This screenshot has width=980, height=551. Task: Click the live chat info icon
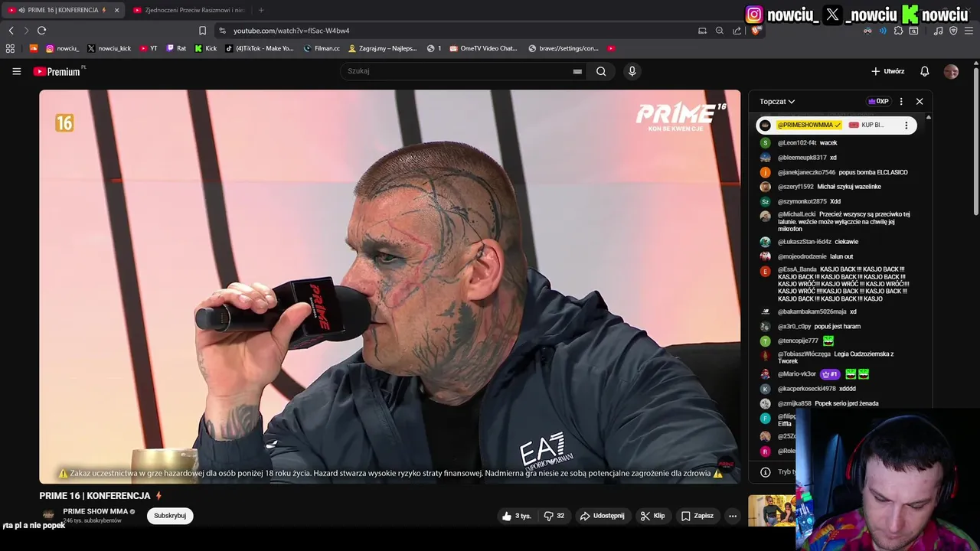click(765, 472)
